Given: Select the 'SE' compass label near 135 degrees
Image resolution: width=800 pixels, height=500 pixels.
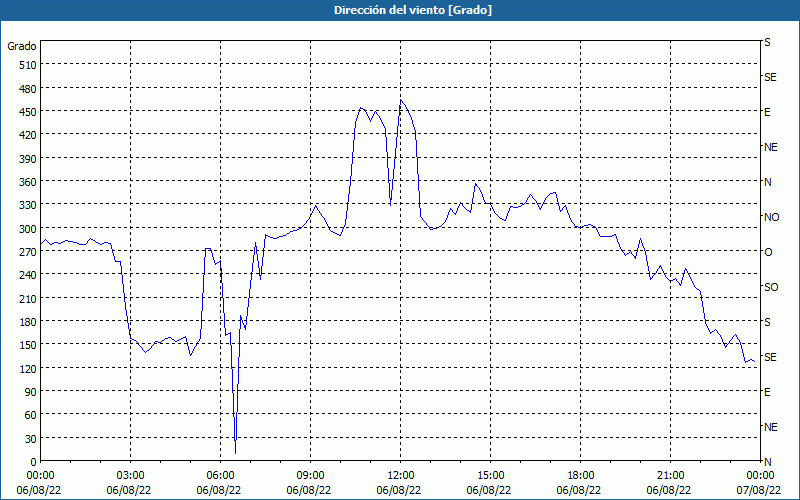Looking at the screenshot, I should [x=770, y=357].
